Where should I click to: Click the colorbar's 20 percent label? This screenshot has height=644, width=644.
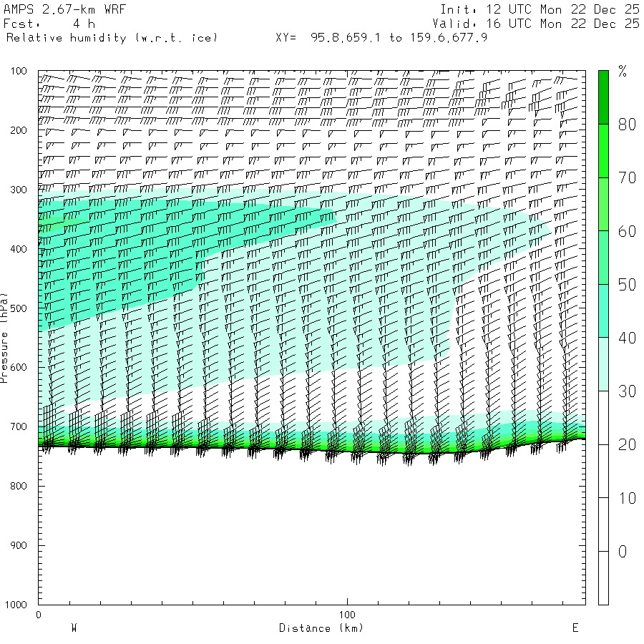627,445
